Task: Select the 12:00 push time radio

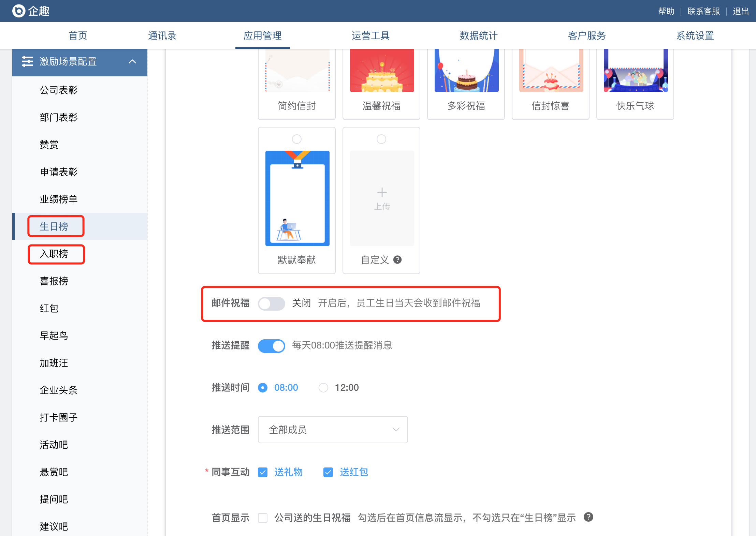Action: (x=323, y=388)
